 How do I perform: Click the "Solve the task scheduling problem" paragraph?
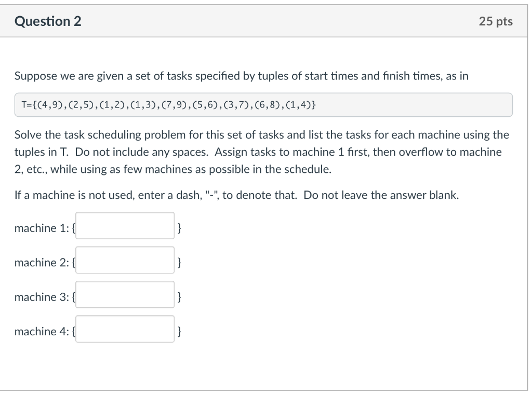pyautogui.click(x=262, y=152)
